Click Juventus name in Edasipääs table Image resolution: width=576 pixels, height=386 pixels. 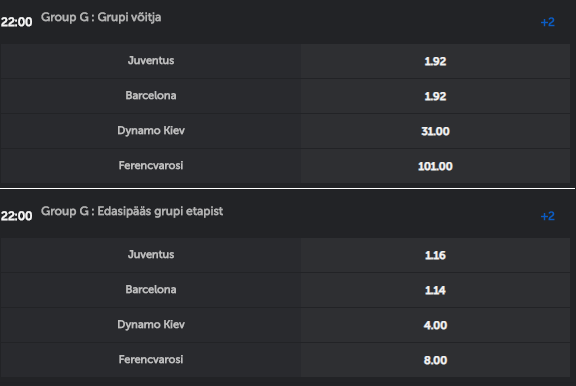(151, 255)
